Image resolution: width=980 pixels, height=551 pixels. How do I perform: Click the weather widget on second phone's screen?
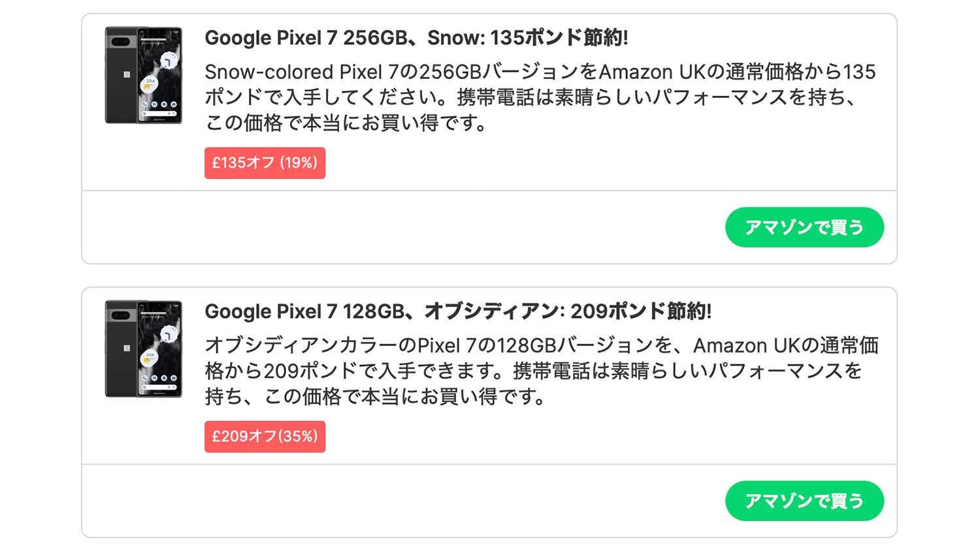click(150, 356)
